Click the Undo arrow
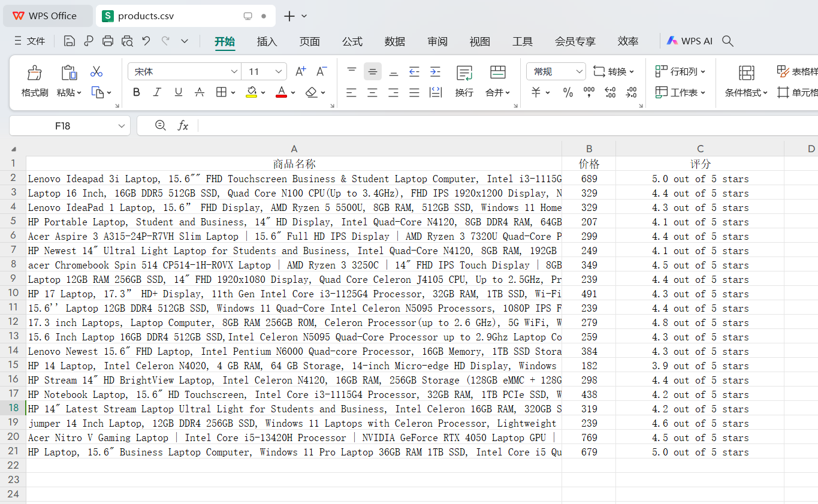 click(146, 41)
